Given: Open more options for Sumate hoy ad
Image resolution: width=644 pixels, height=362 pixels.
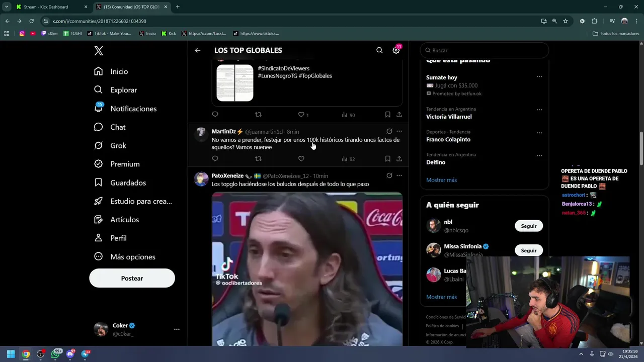Looking at the screenshot, I should click(539, 77).
